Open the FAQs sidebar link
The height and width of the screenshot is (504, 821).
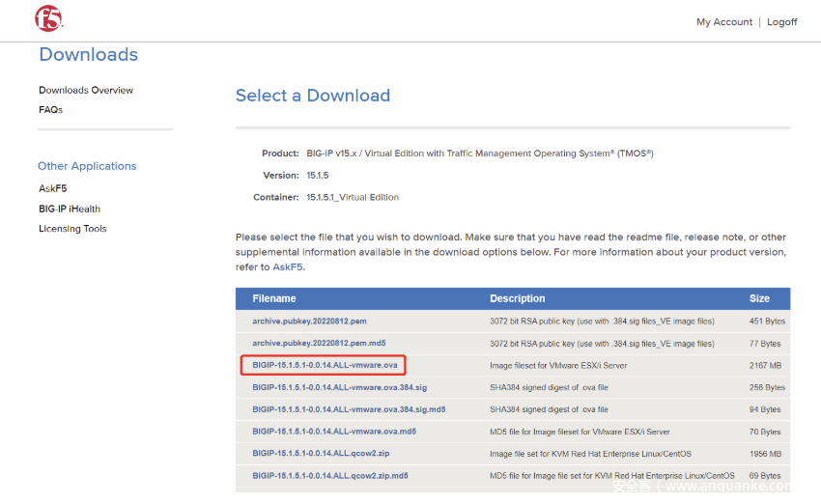click(50, 110)
